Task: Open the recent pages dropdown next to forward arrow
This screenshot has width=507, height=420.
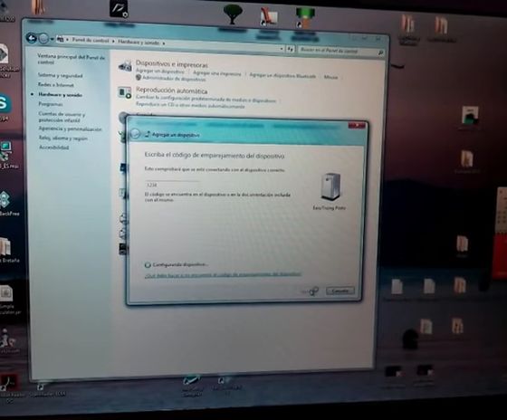Action: (x=53, y=40)
